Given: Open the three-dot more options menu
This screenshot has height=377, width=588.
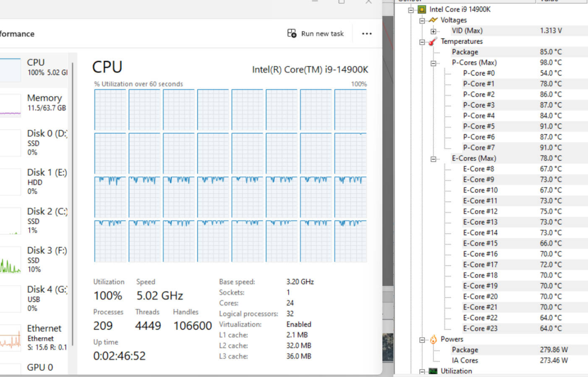Looking at the screenshot, I should (367, 34).
